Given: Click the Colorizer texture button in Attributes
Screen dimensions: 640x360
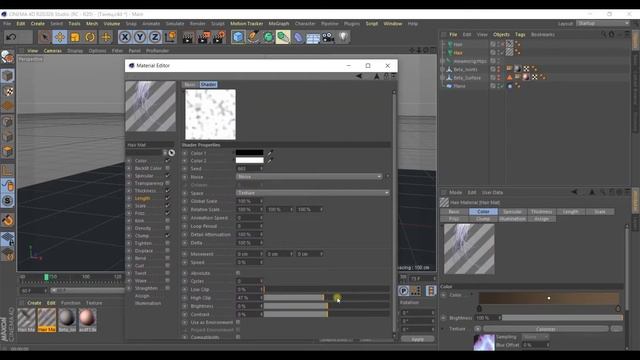Looking at the screenshot, I should (x=546, y=329).
